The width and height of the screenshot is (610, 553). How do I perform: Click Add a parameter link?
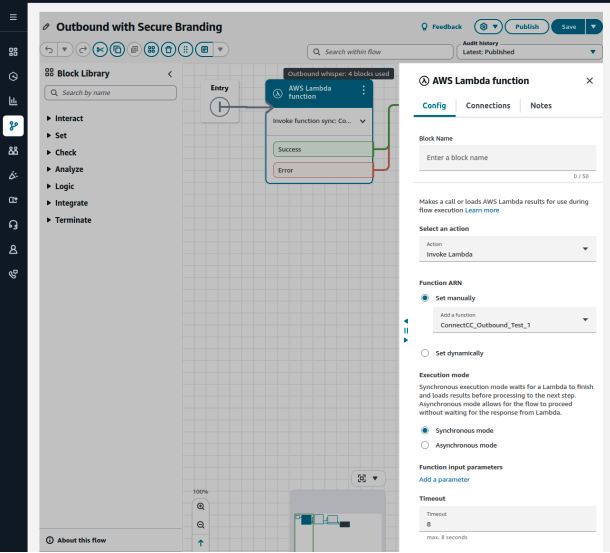pyautogui.click(x=444, y=480)
